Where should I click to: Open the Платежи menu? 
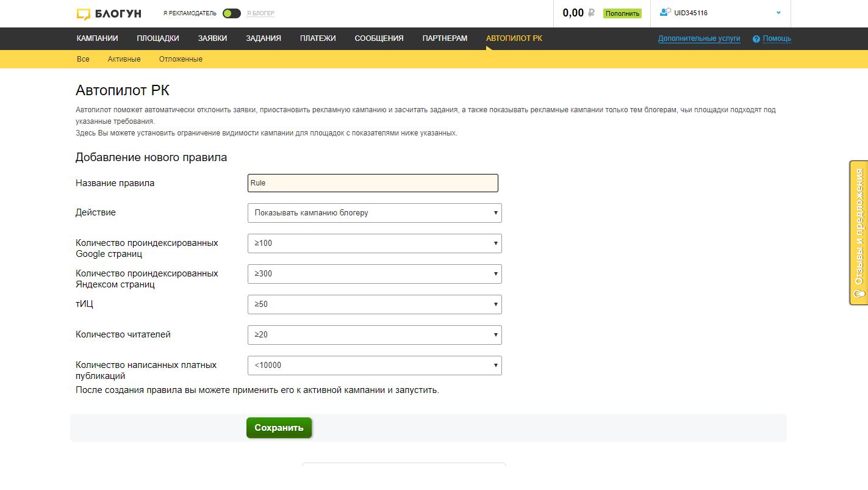318,38
